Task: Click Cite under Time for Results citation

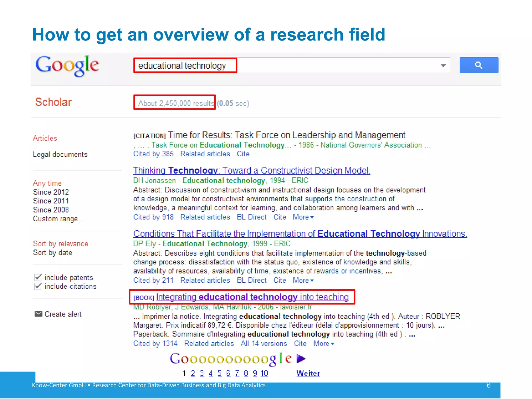Action: [x=243, y=154]
